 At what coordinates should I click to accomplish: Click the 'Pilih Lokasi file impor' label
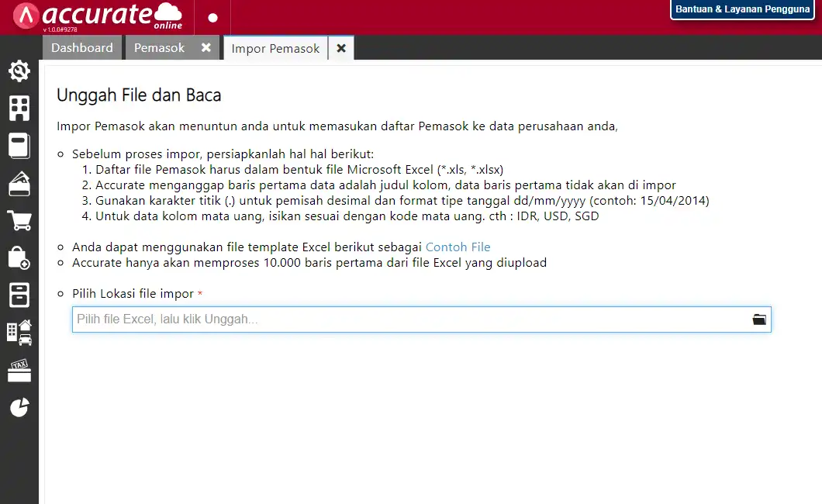click(133, 293)
